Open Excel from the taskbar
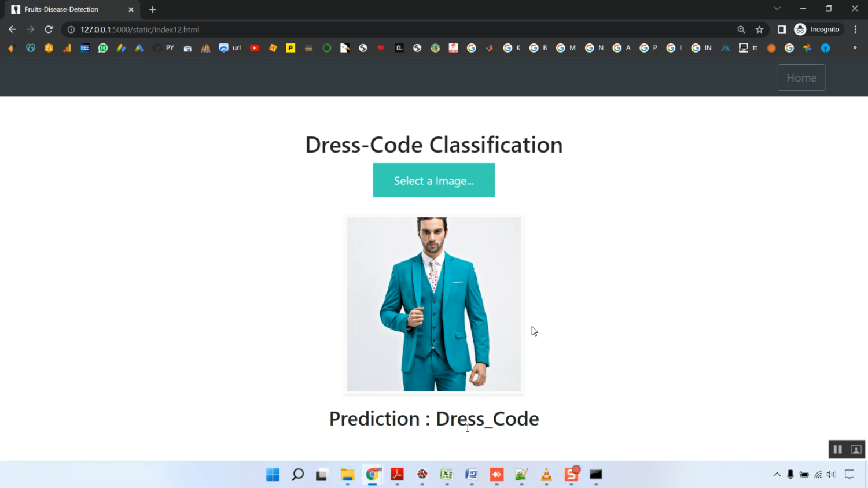Screen dimensions: 868x488 446,475
